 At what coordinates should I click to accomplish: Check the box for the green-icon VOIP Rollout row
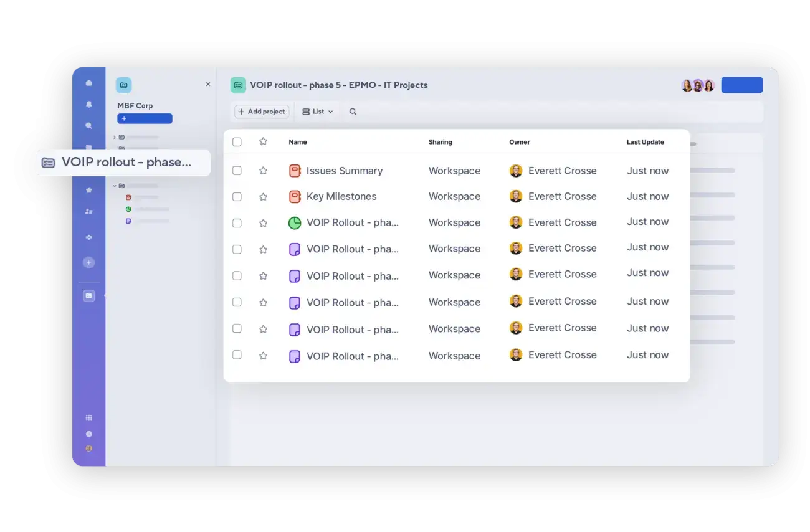(x=237, y=223)
